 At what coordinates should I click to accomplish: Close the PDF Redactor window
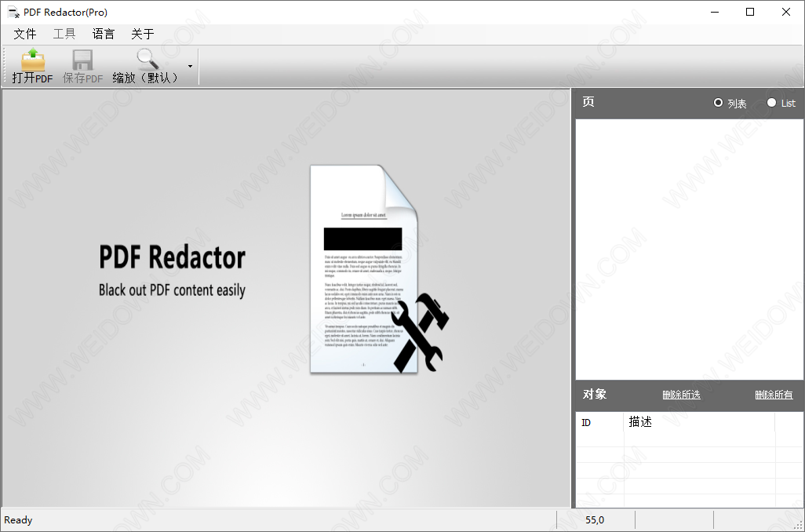click(786, 12)
